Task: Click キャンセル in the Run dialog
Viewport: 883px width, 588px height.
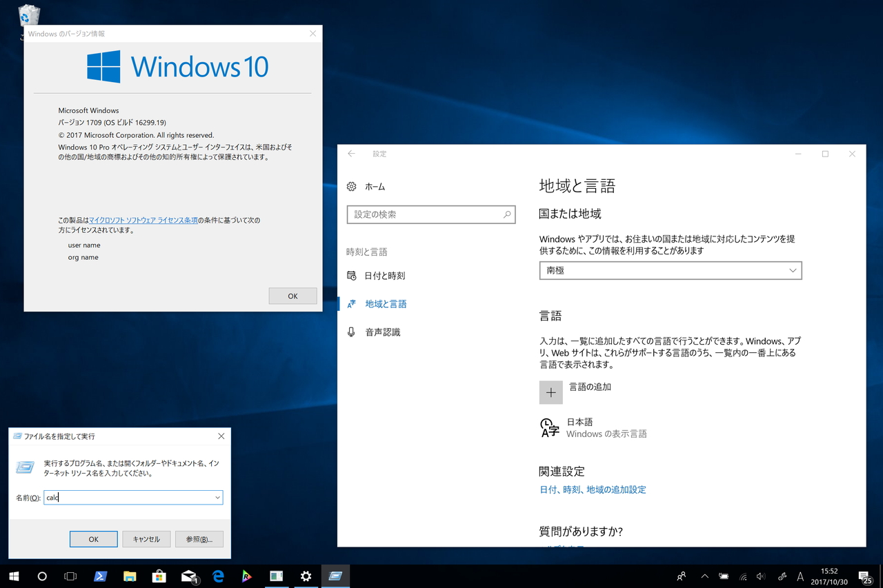Action: pos(146,539)
